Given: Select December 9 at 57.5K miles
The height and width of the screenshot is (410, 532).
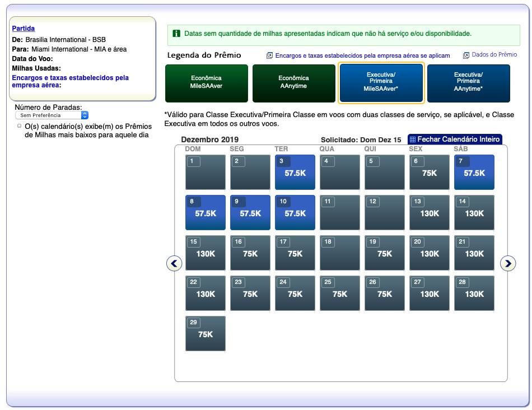Looking at the screenshot, I should [250, 212].
